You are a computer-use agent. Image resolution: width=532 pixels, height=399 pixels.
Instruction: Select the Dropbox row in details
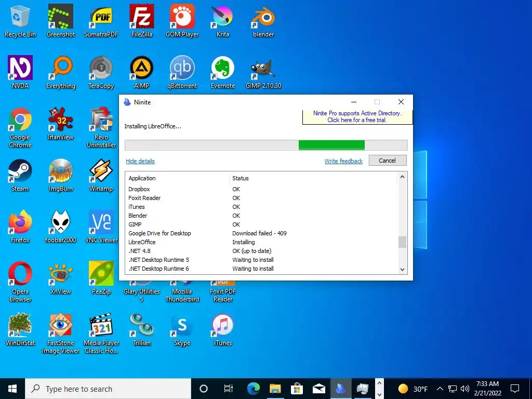pos(261,189)
